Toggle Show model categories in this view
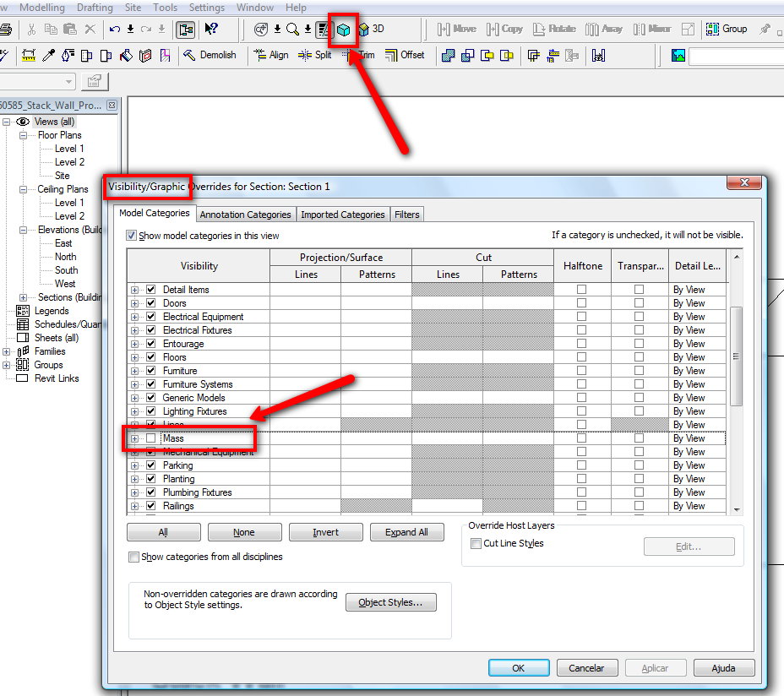Screen dimensions: 784x696 pyautogui.click(x=131, y=236)
